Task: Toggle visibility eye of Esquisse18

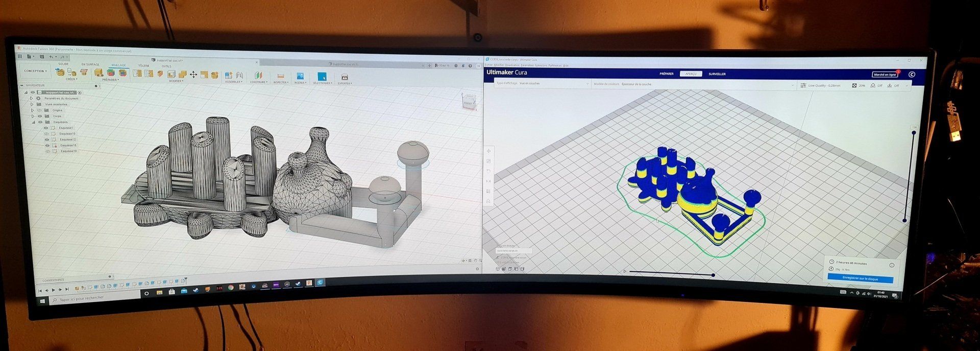Action: click(47, 145)
